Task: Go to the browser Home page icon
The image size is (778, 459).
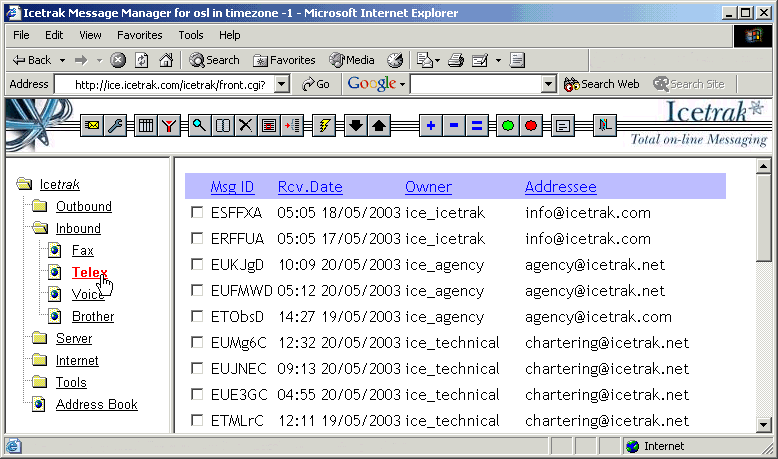Action: click(x=166, y=61)
